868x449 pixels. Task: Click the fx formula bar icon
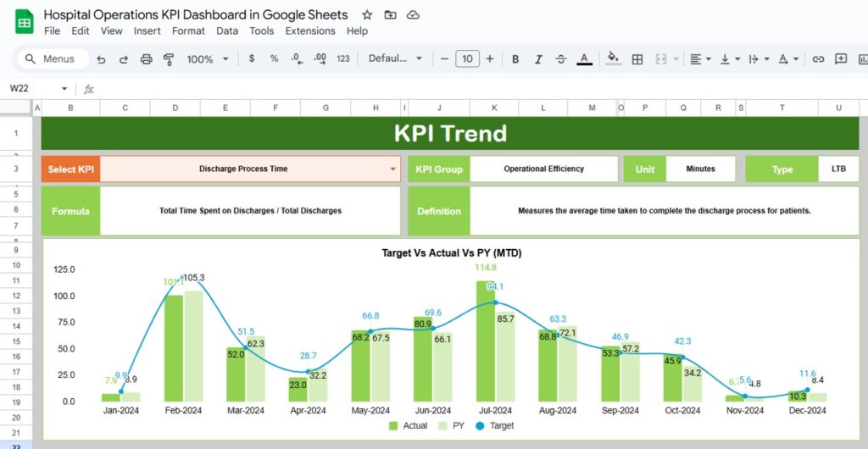click(x=88, y=89)
